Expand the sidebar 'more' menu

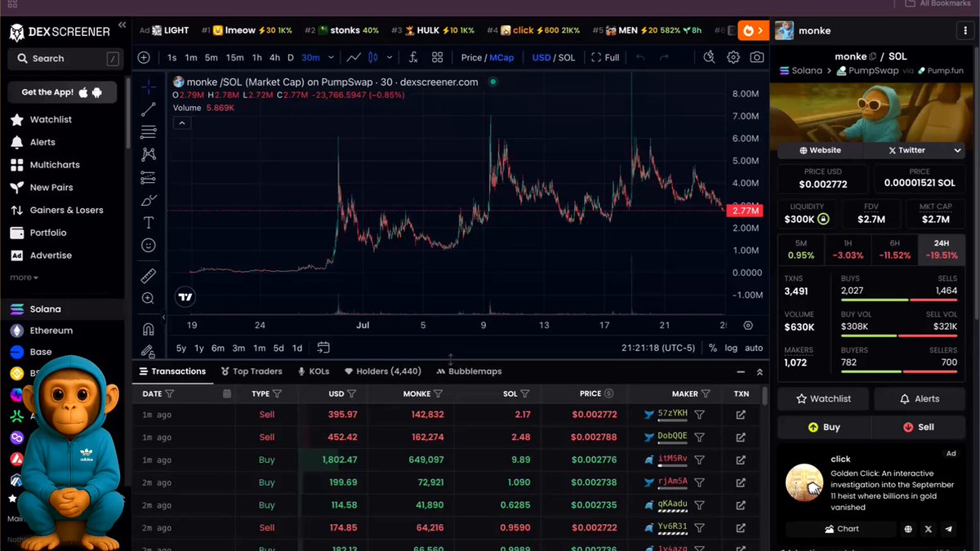[x=23, y=278]
